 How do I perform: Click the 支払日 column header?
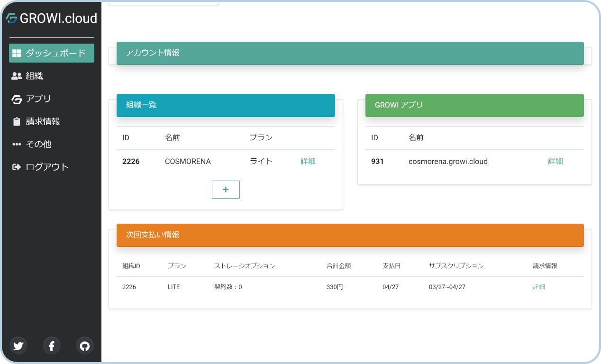click(392, 266)
